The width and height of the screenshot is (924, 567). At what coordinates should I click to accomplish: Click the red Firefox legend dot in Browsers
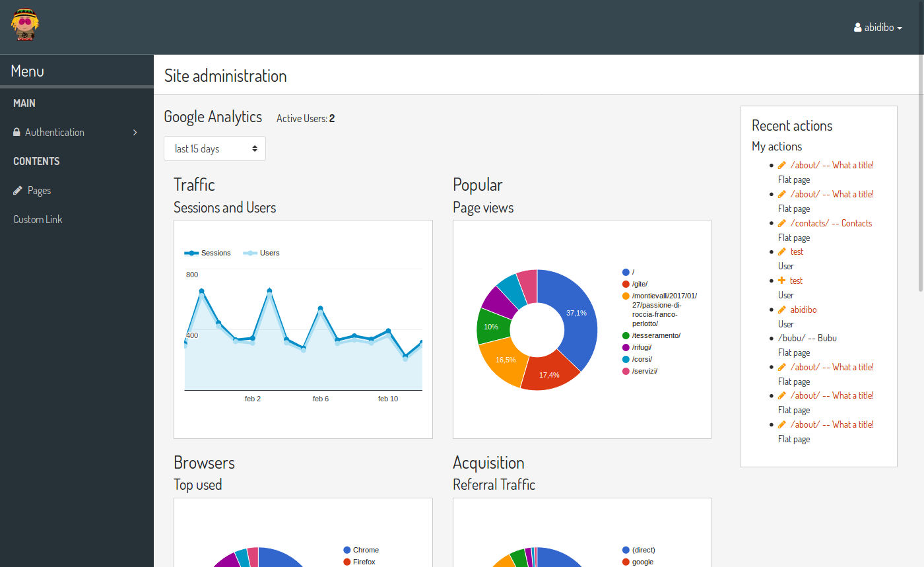click(346, 562)
